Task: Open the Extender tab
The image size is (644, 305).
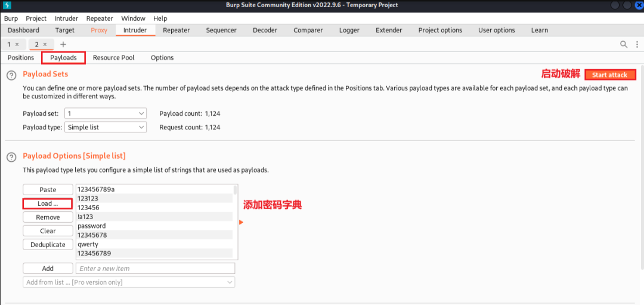Action: click(x=389, y=30)
